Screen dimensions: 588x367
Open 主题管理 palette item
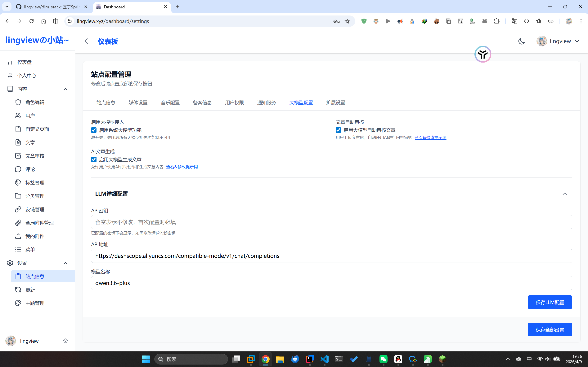[35, 303]
